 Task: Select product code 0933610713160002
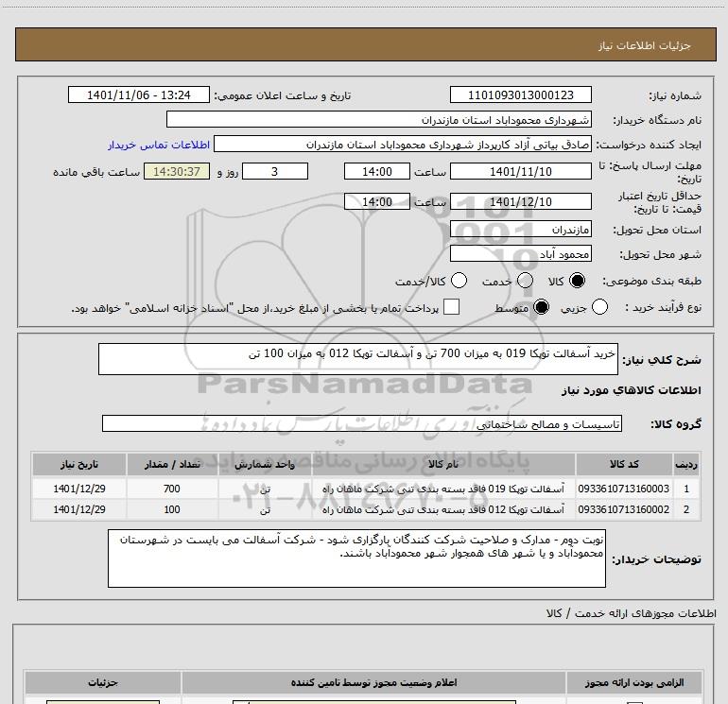point(624,509)
